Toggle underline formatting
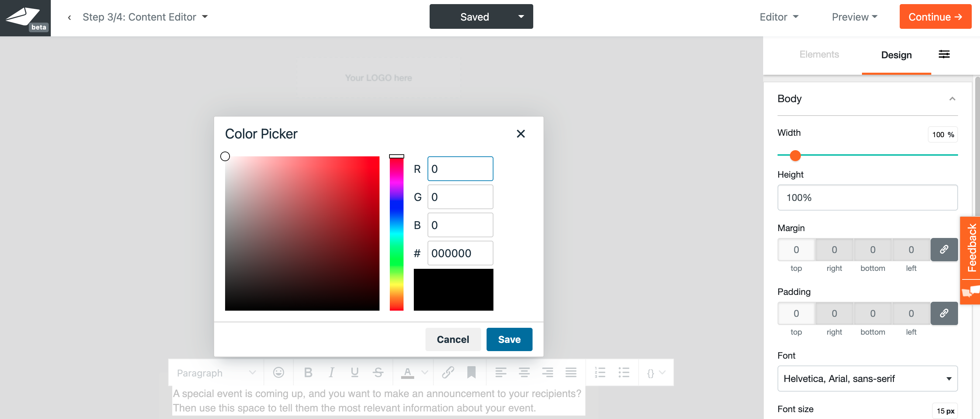This screenshot has height=419, width=980. [x=354, y=372]
